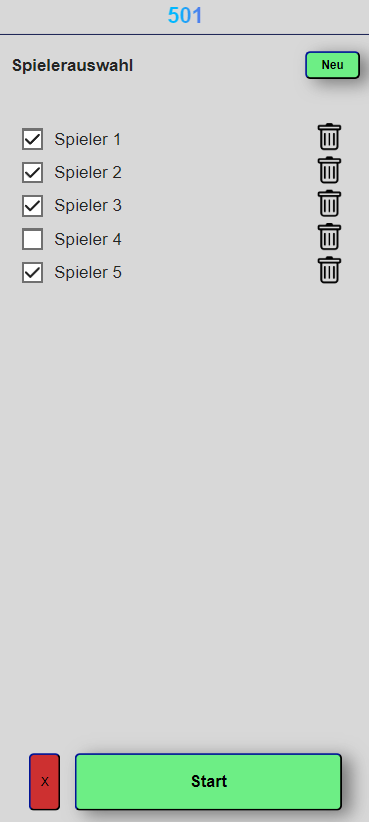Viewport: 369px width, 822px height.
Task: Remove Spieler 5 with trash icon
Action: click(x=329, y=271)
